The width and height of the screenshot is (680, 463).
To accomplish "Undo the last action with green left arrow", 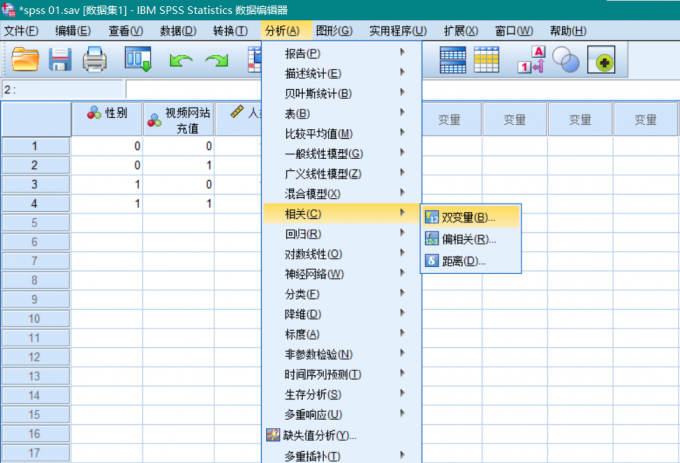I will pyautogui.click(x=181, y=60).
